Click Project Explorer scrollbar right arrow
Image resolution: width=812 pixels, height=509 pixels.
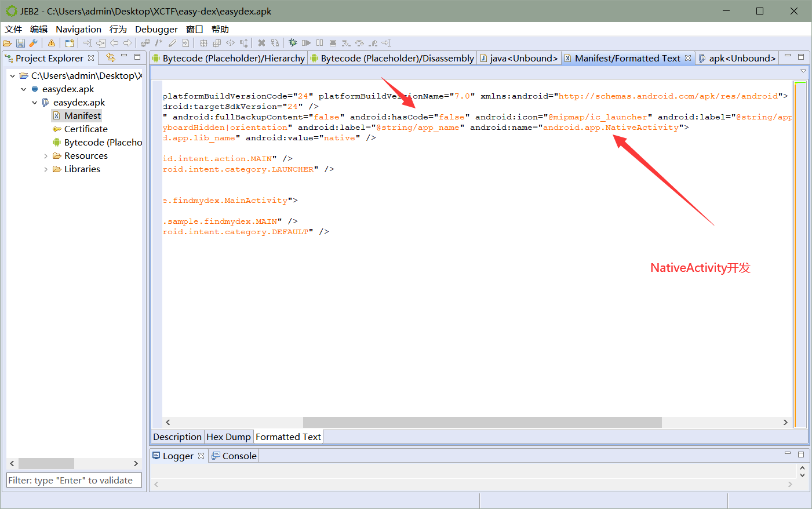136,464
